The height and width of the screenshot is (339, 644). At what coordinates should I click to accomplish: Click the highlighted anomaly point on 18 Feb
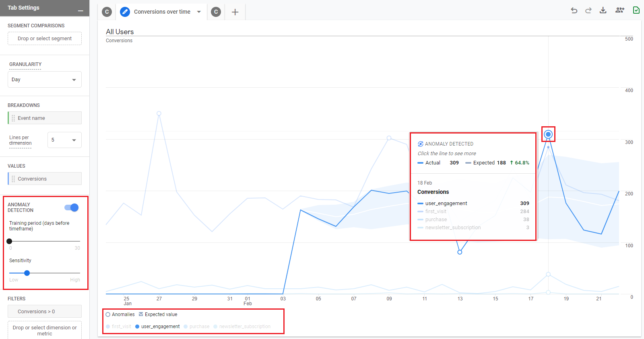tap(548, 134)
